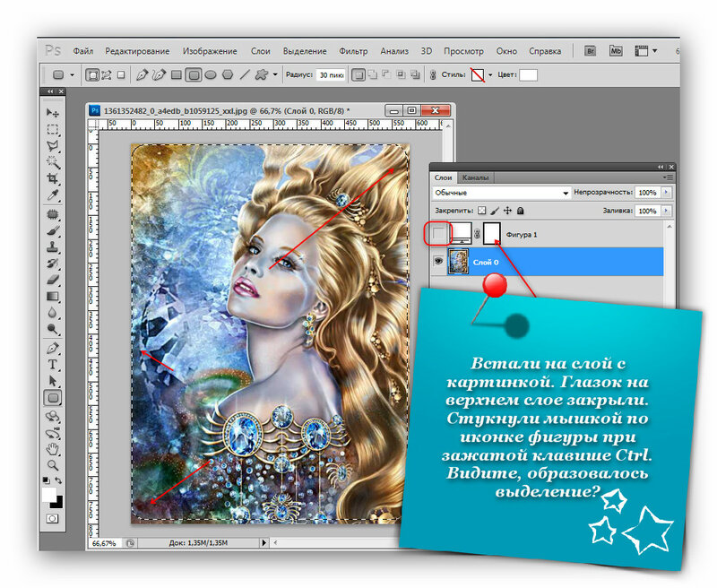Select the Dodge tool

[x=53, y=329]
